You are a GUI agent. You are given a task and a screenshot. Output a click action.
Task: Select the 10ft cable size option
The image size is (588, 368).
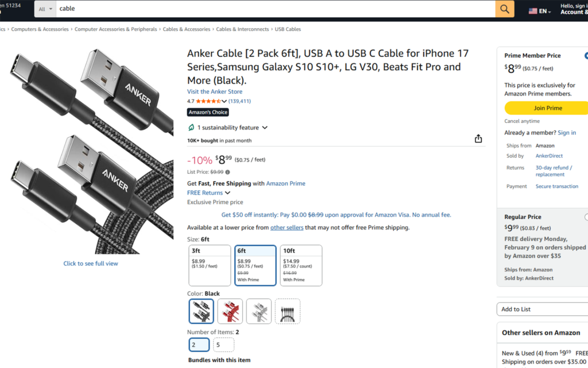(302, 265)
